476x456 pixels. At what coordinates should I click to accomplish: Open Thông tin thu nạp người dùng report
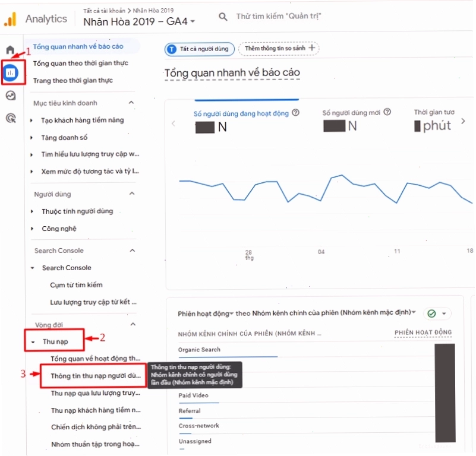(x=96, y=376)
